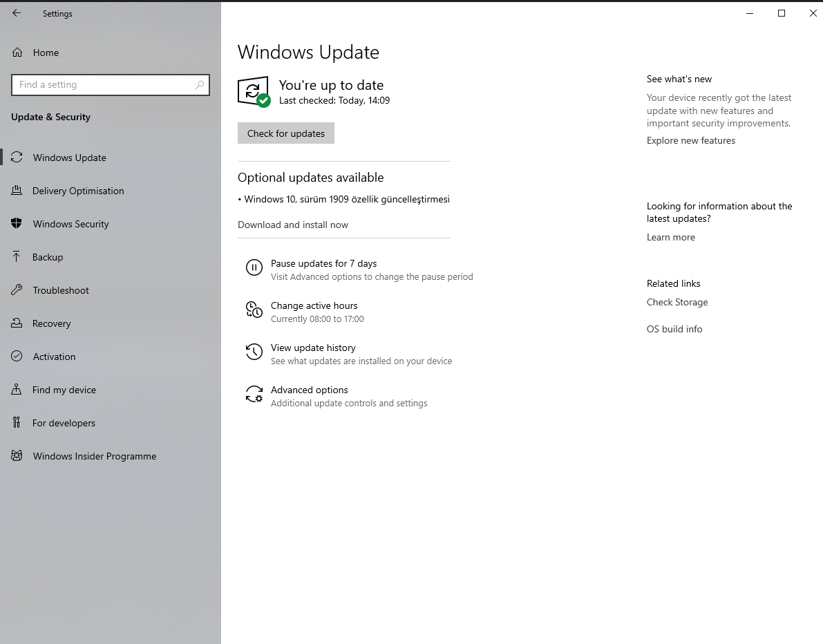823x644 pixels.
Task: Click the search magnifier in Find a setting
Action: (x=200, y=84)
